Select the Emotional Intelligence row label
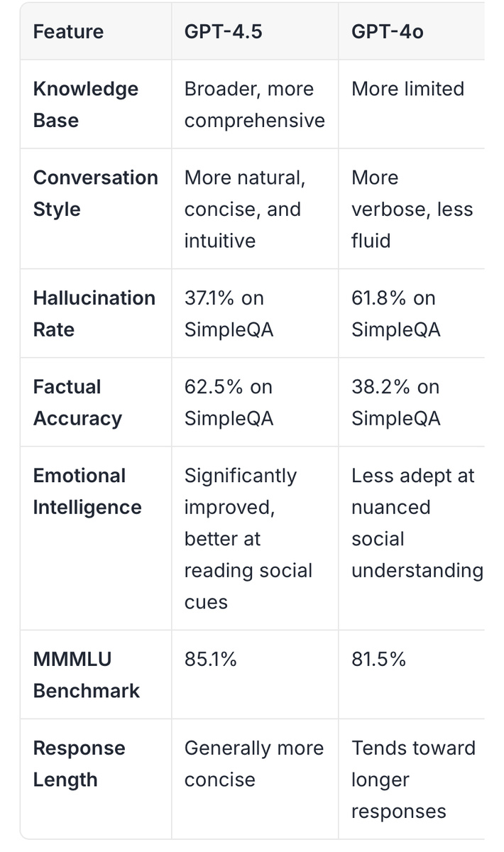Image resolution: width=504 pixels, height=852 pixels. (x=87, y=491)
